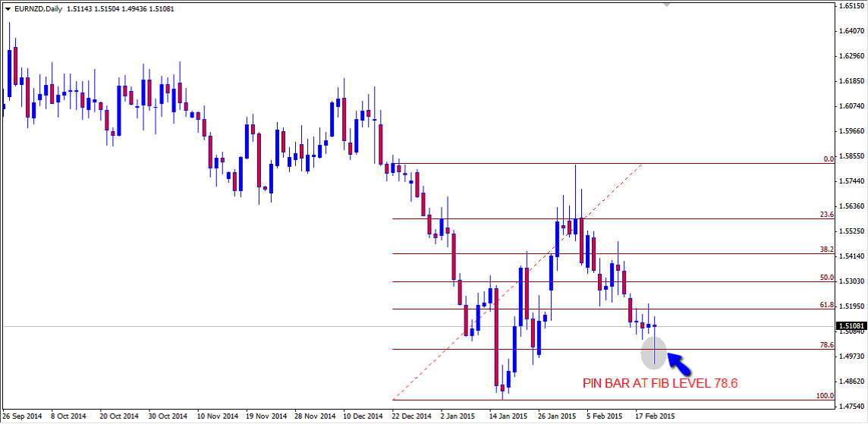
Task: Select the 38.2 Fibonacci level label
Action: click(827, 249)
